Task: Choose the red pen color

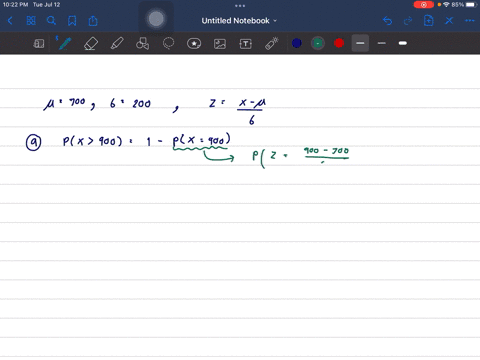Action: (x=339, y=43)
